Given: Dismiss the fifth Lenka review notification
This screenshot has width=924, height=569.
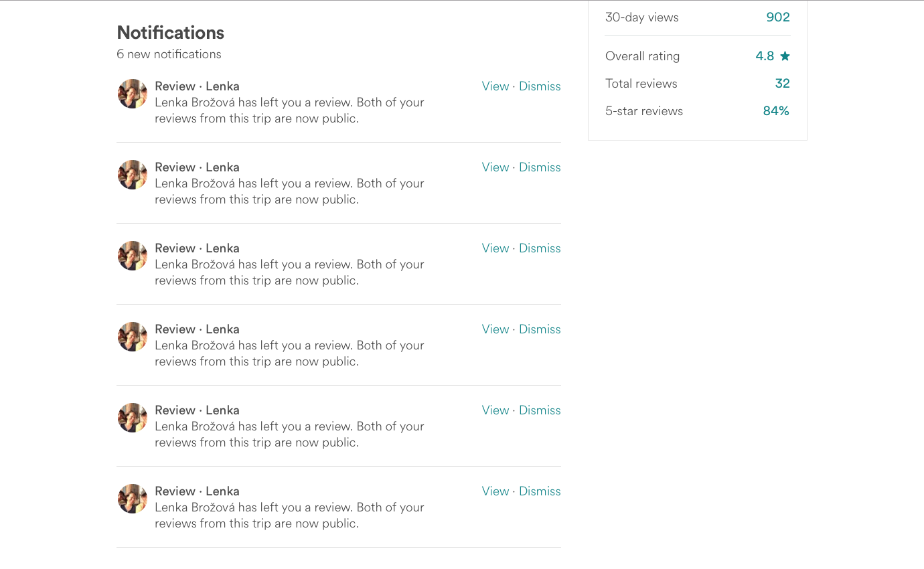Looking at the screenshot, I should (x=540, y=410).
